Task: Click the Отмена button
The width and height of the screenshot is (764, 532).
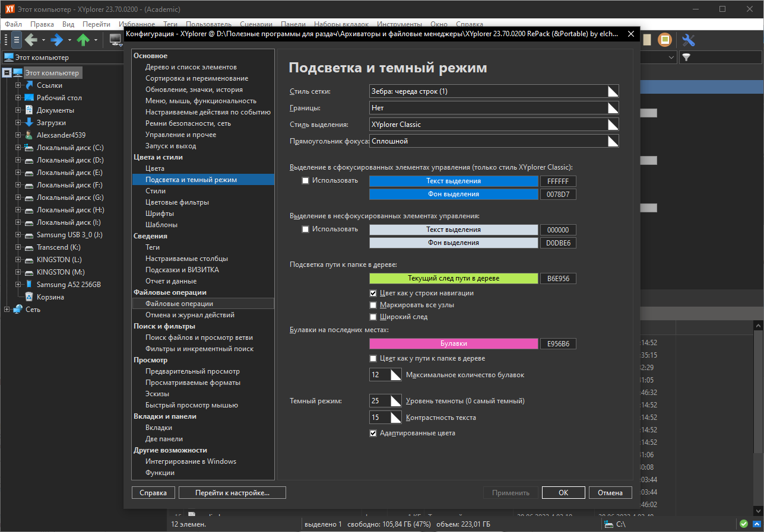Action: [610, 493]
